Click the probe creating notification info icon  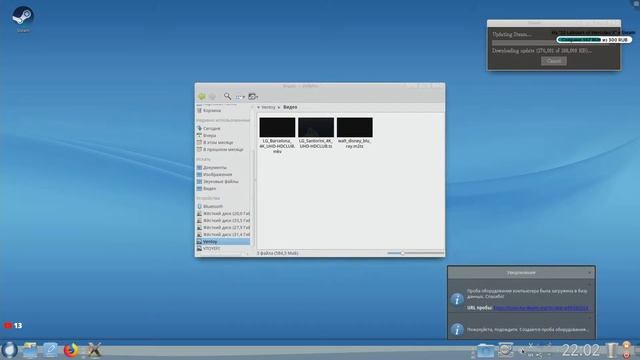click(457, 329)
